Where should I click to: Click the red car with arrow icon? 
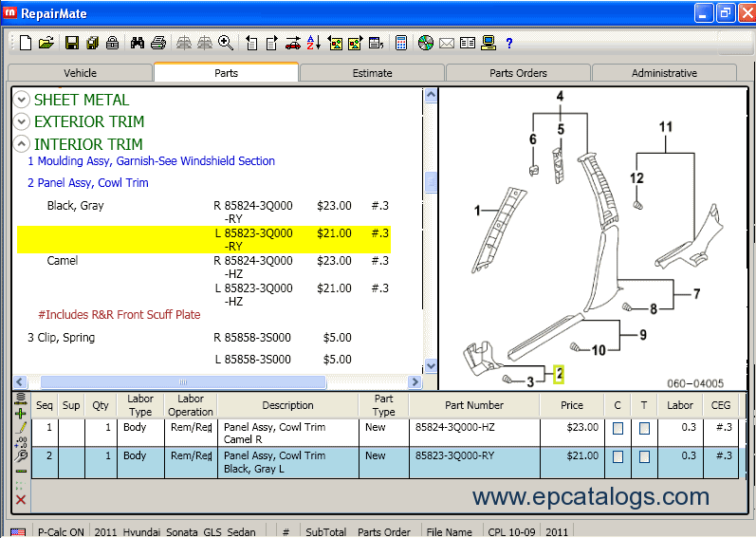click(x=293, y=43)
